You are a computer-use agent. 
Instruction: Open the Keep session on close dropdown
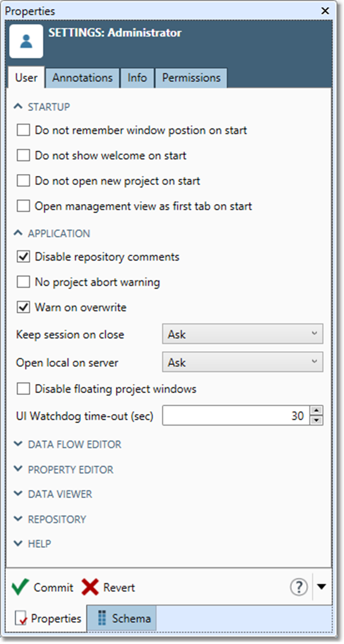click(x=243, y=334)
